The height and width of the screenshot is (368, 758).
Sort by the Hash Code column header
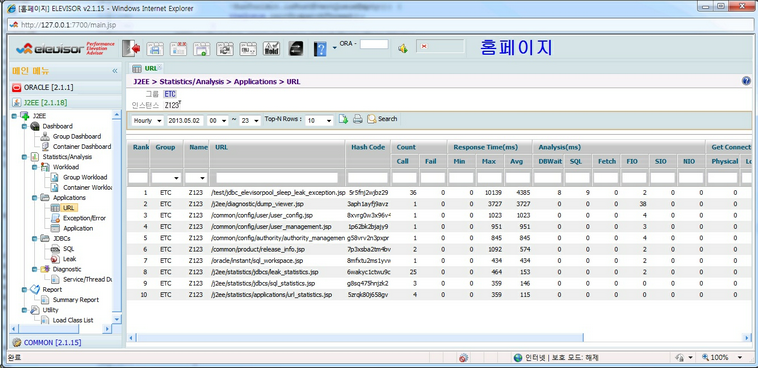click(x=368, y=147)
